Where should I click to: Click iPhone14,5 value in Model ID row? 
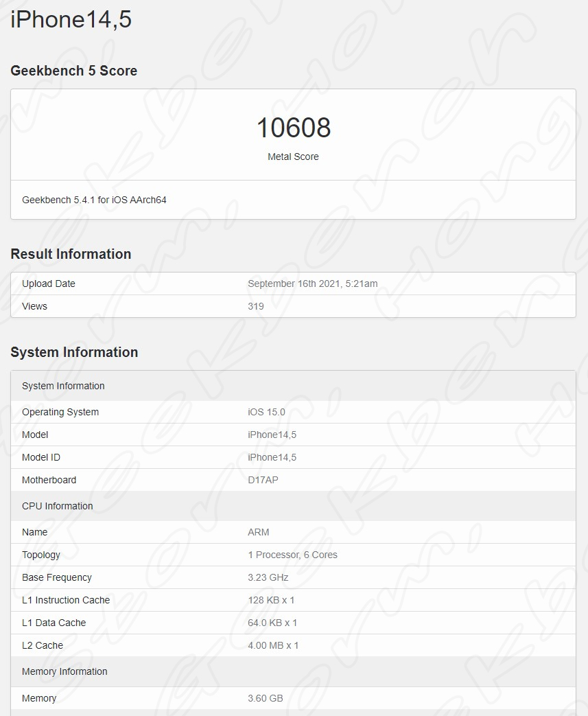click(272, 458)
